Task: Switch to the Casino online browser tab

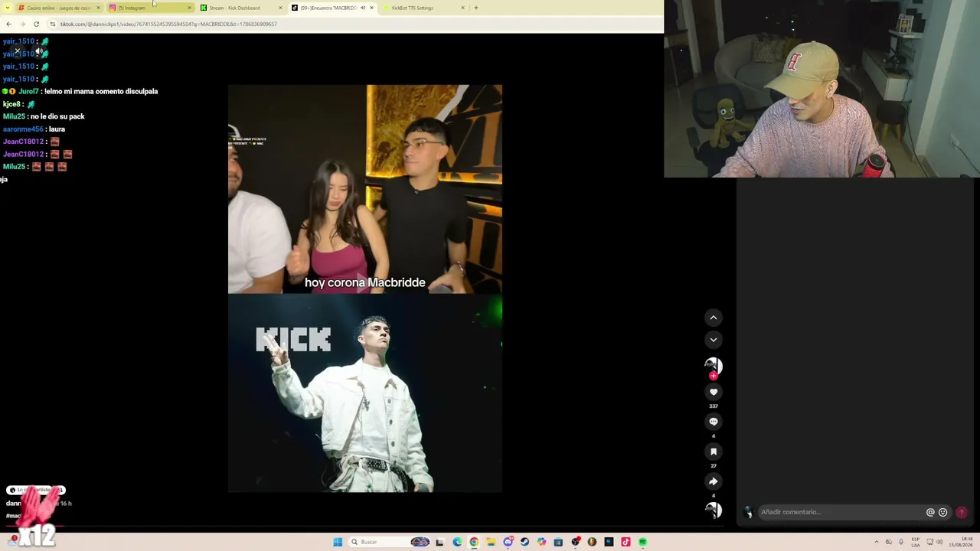Action: pos(60,8)
